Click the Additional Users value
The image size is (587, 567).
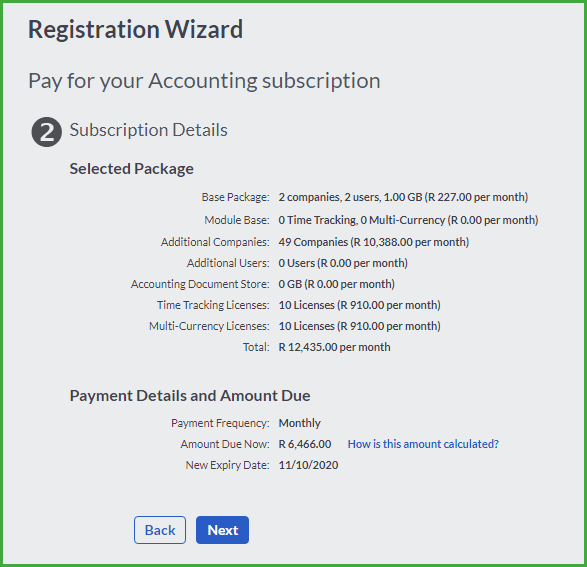pyautogui.click(x=343, y=263)
